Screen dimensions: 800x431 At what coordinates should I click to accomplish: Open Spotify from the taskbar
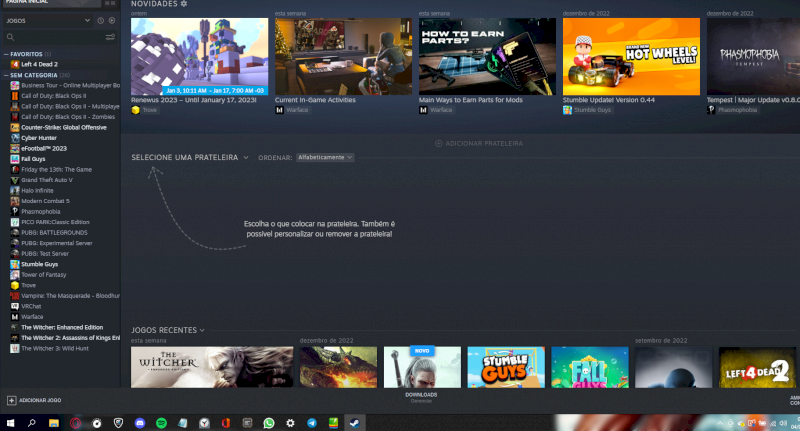click(x=161, y=423)
